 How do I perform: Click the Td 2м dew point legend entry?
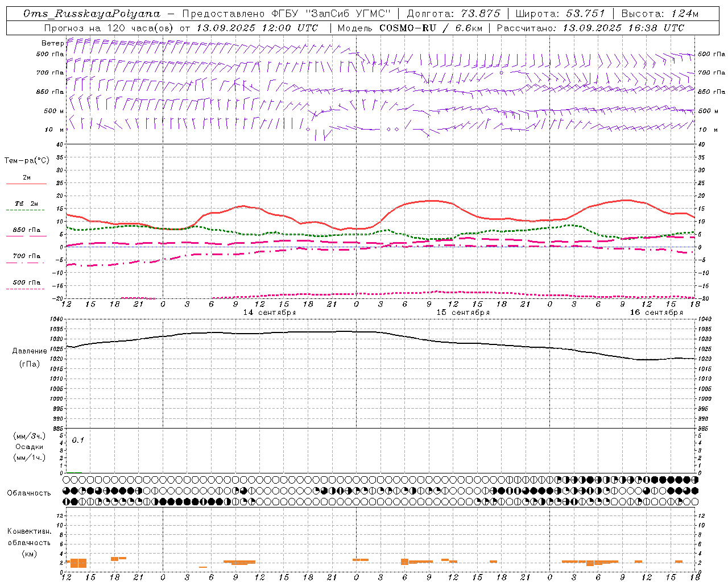click(x=27, y=203)
